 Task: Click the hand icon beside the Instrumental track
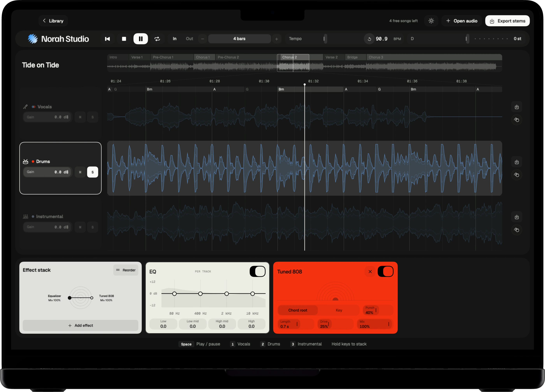click(x=517, y=230)
